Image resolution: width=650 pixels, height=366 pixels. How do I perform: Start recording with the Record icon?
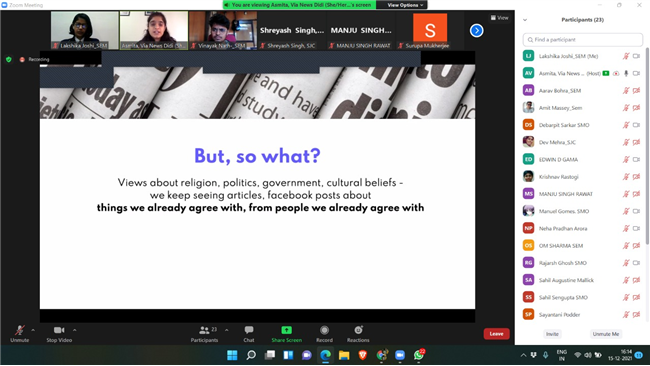click(x=324, y=330)
